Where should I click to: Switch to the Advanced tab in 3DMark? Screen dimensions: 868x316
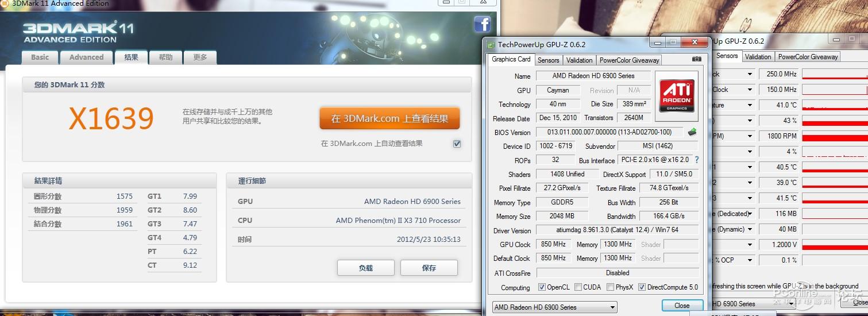[87, 57]
